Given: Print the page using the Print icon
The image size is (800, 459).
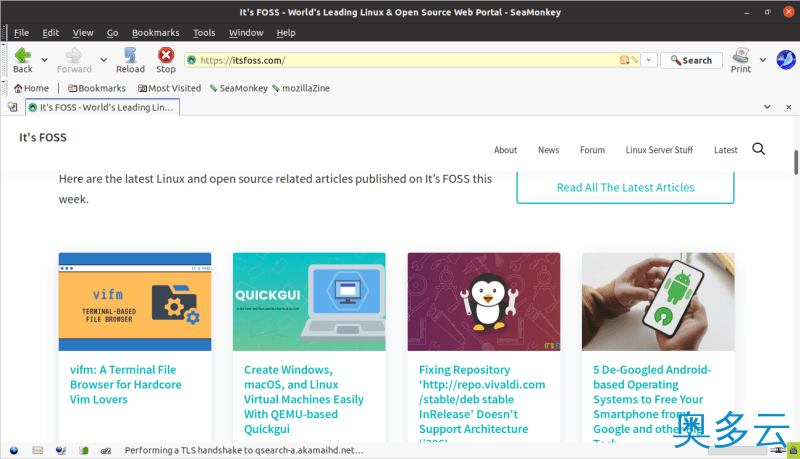Looking at the screenshot, I should 741,60.
